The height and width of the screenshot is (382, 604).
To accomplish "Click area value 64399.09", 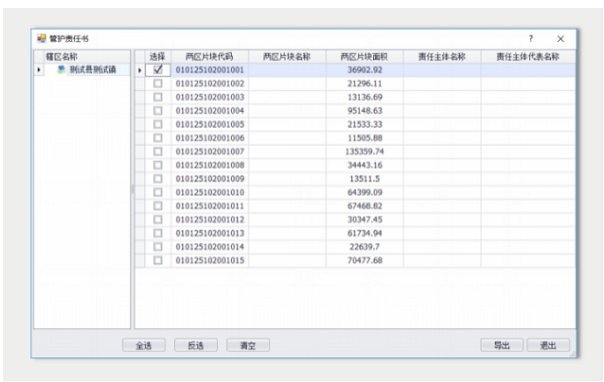I will point(365,193).
